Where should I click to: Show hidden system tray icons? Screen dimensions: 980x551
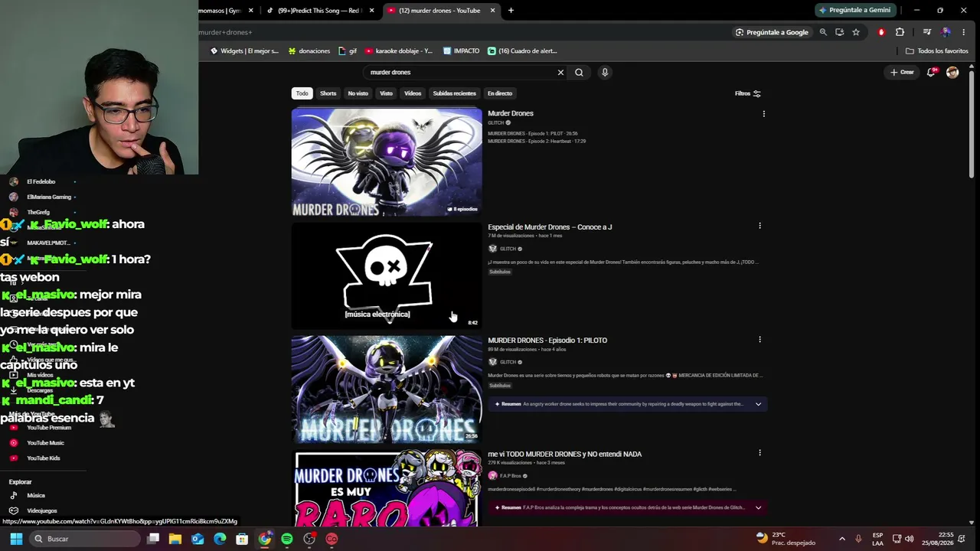click(x=842, y=539)
